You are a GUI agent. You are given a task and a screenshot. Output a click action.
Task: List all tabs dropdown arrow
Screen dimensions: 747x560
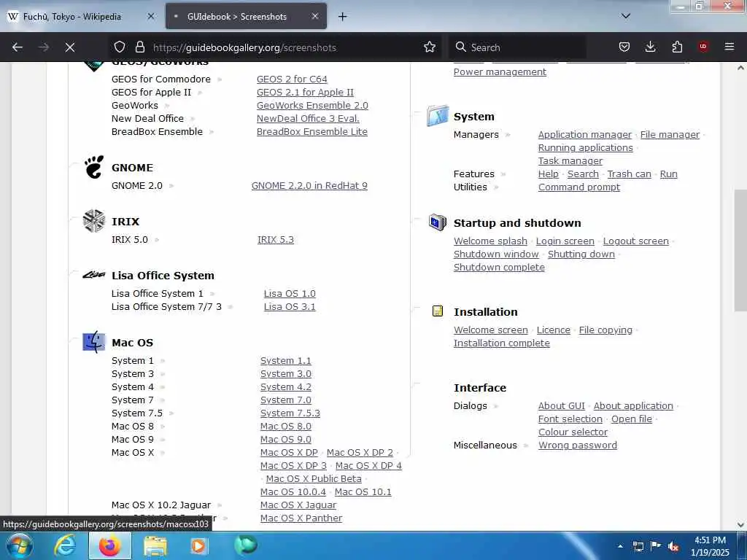point(626,16)
